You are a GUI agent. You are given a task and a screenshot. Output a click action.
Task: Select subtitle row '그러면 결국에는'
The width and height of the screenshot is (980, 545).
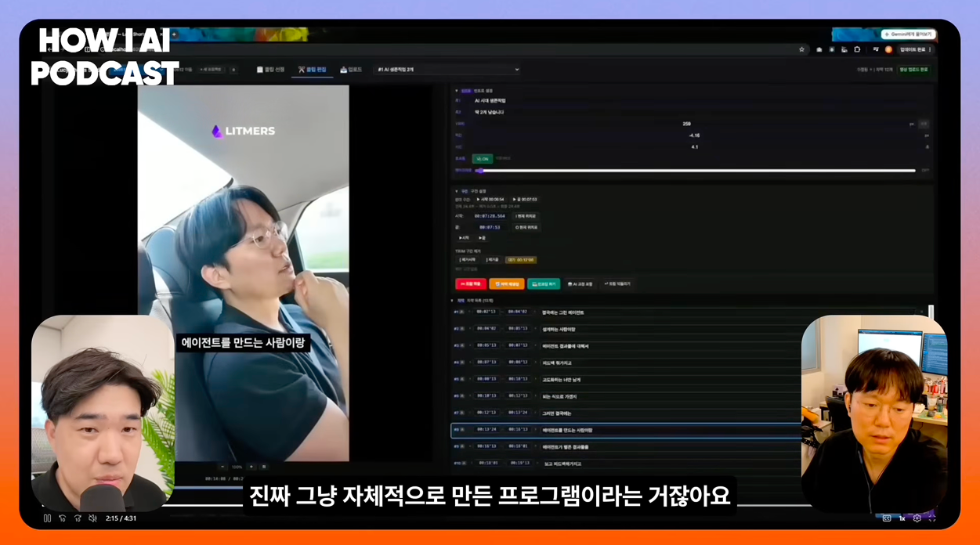[627, 413]
